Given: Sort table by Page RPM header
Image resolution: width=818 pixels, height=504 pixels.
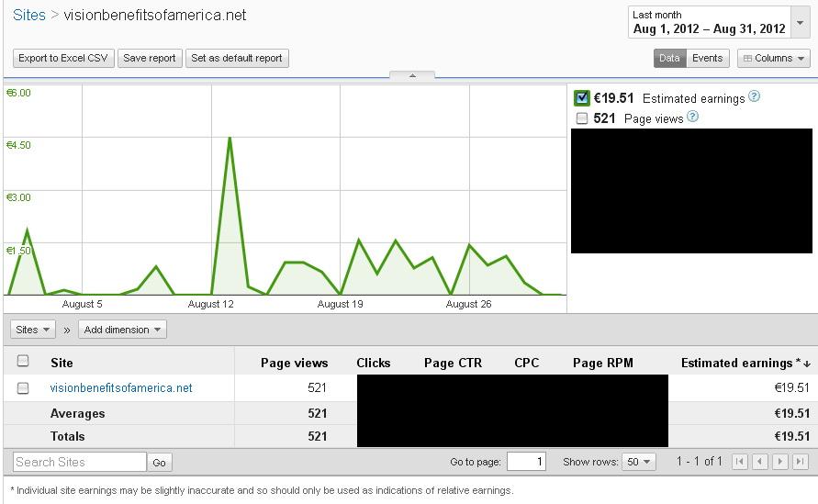Looking at the screenshot, I should [603, 364].
